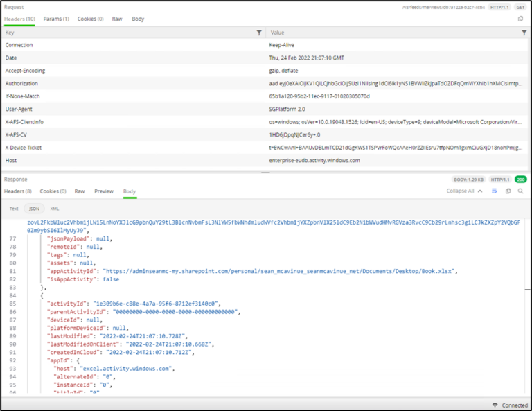This screenshot has height=411, width=532.
Task: Switch to request Raw tab
Action: (x=117, y=19)
